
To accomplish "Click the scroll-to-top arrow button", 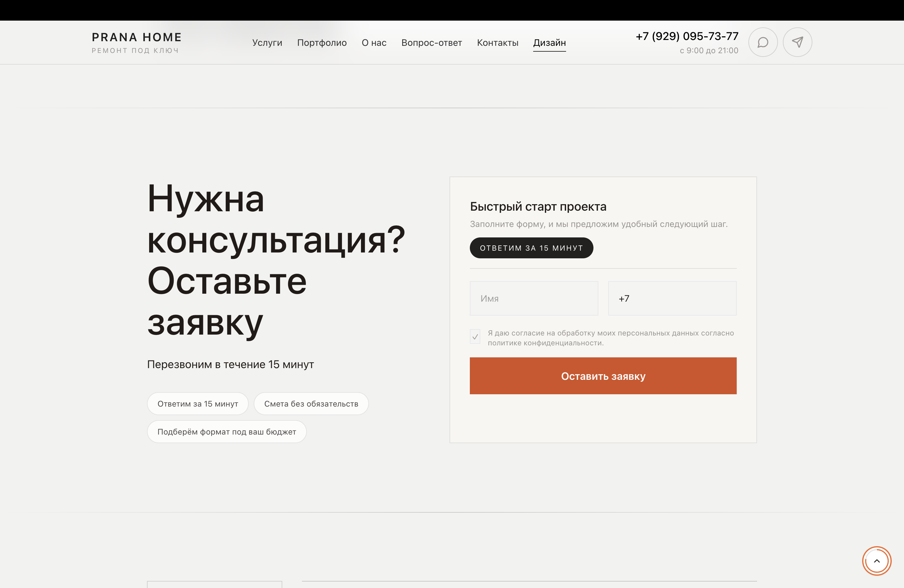I will click(877, 561).
